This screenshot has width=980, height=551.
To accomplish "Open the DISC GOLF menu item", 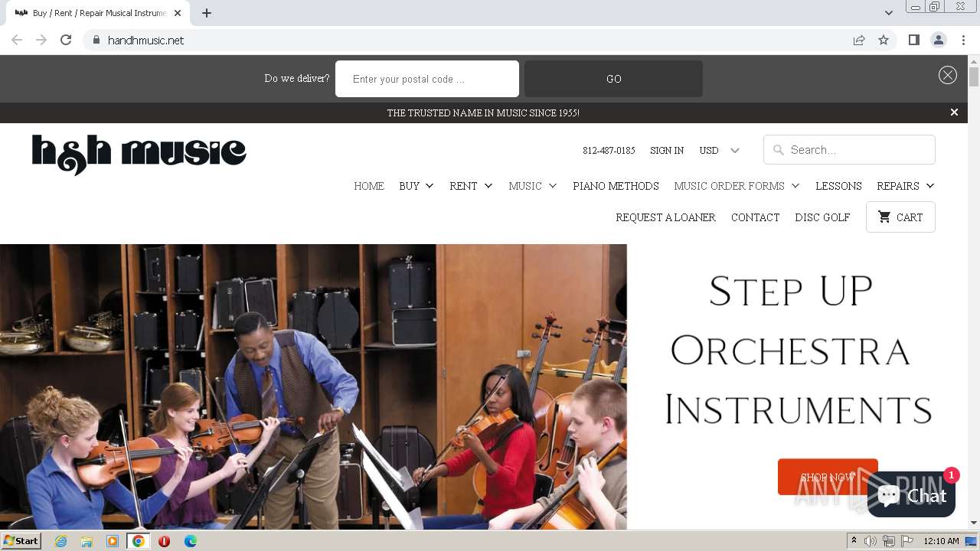I will click(x=822, y=217).
